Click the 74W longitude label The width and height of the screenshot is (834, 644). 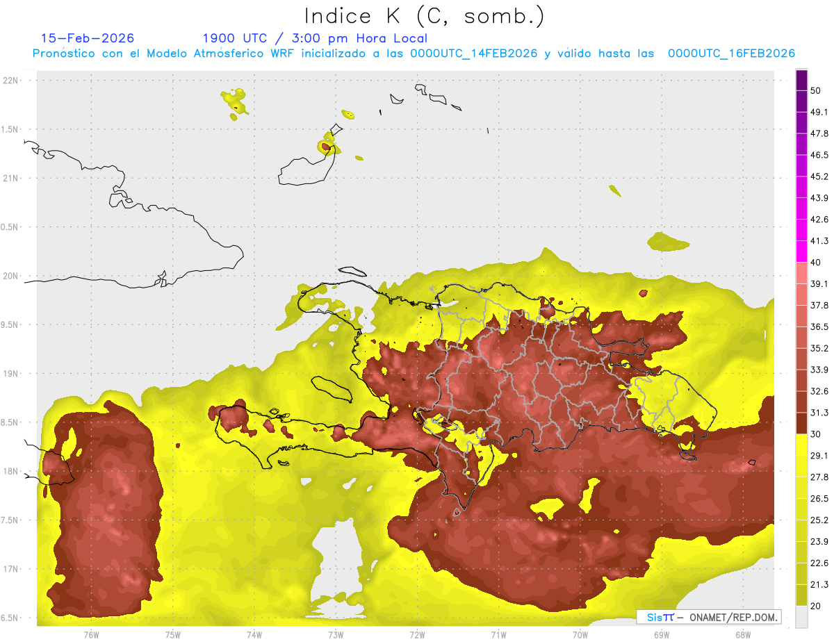click(254, 635)
